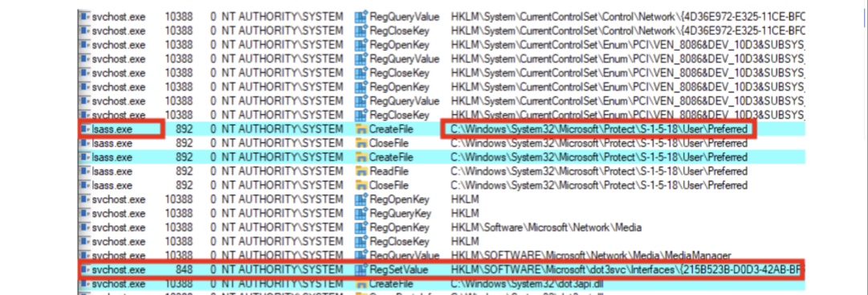This screenshot has height=295, width=868.
Task: Click RegQueryValue text in the MediaManager row
Action: [405, 256]
